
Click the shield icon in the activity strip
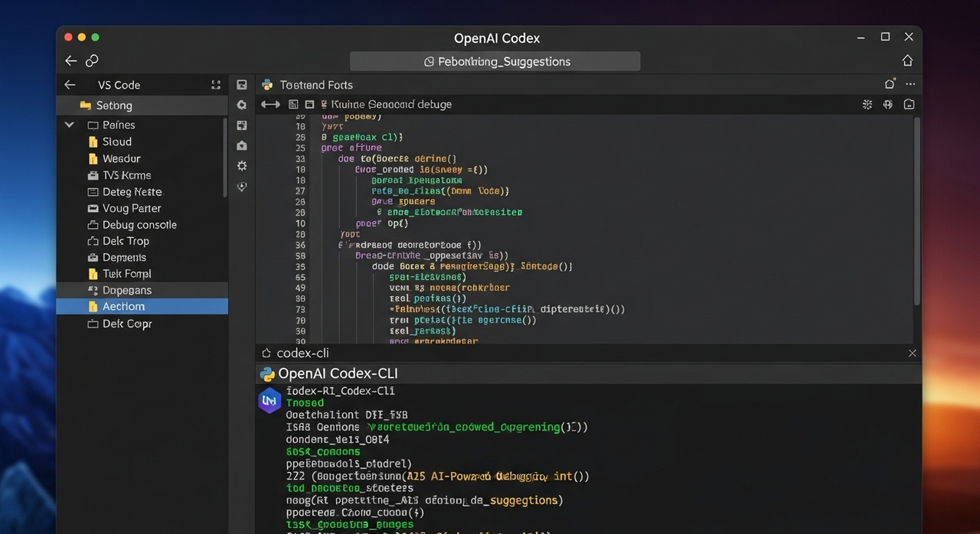pos(242,186)
